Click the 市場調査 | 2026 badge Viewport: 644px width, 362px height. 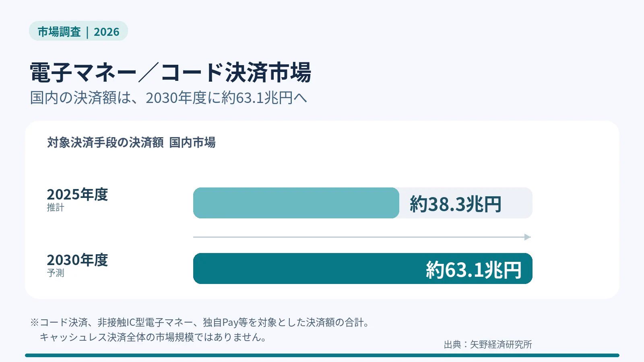click(78, 31)
